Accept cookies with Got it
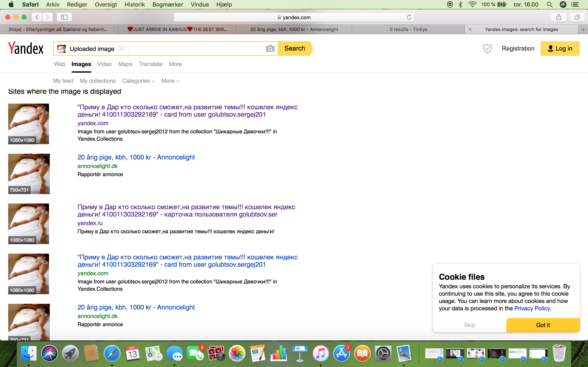This screenshot has height=367, width=588. click(x=543, y=325)
